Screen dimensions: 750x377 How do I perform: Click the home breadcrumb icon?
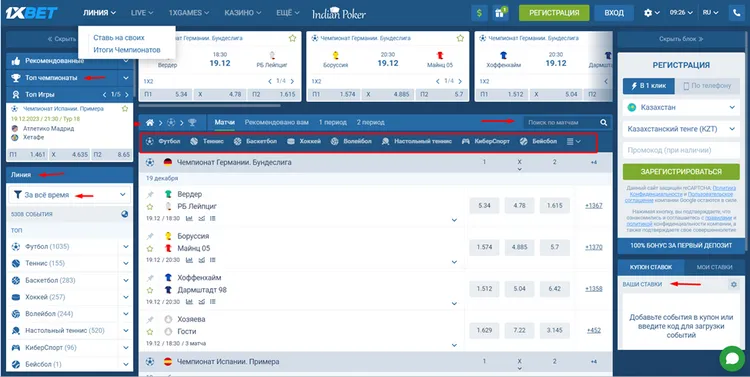pos(150,123)
